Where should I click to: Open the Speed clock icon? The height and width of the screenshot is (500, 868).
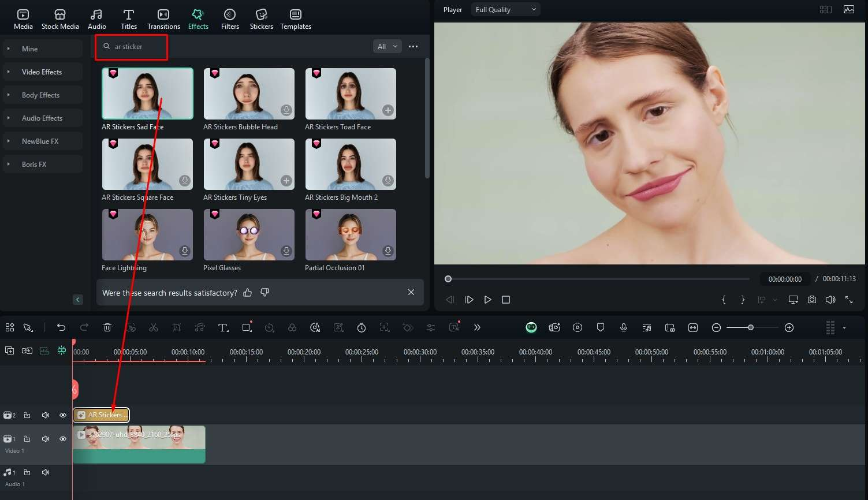362,327
